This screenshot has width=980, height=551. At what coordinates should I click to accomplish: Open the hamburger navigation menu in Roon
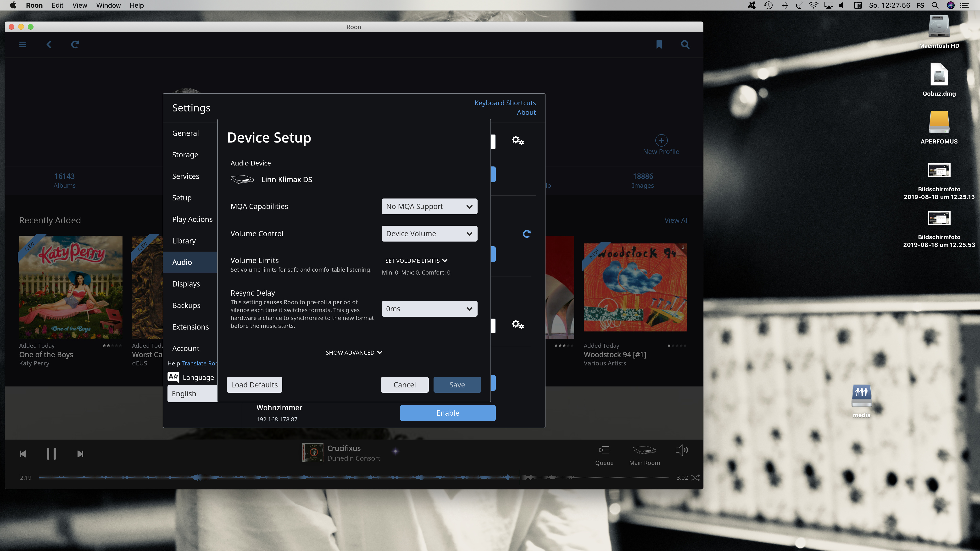pos(23,44)
